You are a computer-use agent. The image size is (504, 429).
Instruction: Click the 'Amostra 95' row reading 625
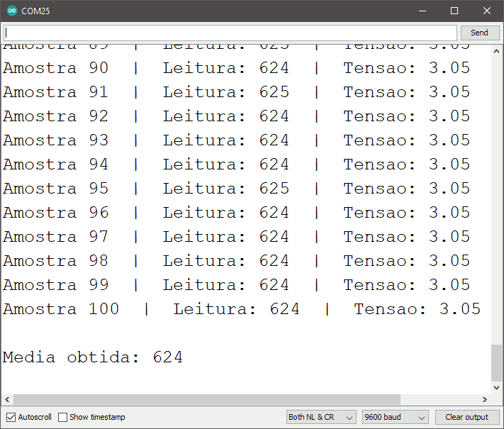[x=236, y=188]
